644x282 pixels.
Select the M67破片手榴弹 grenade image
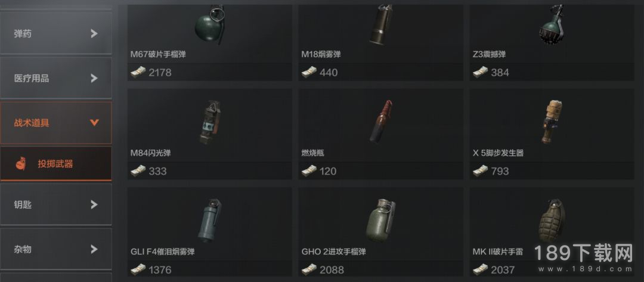coord(209,24)
